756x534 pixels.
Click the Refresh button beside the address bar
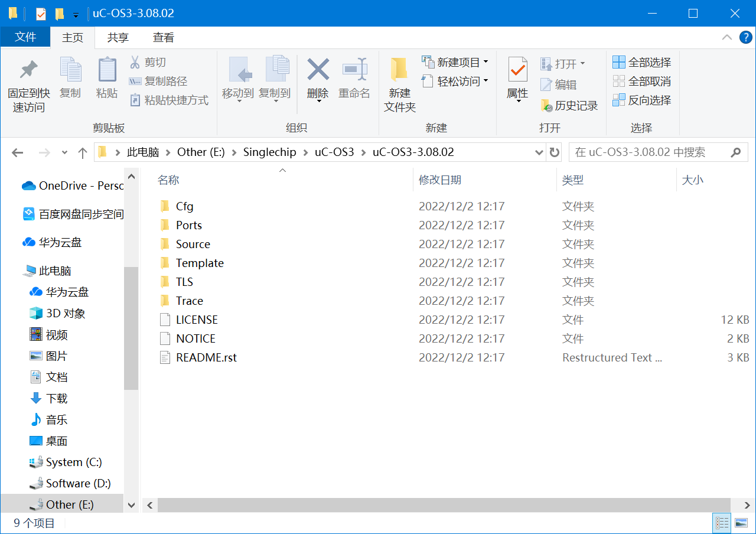tap(554, 152)
